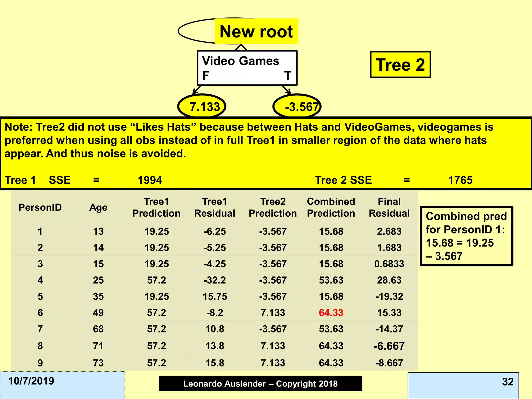Image resolution: width=532 pixels, height=399 pixels.
Task: Select the 'Tree 2' title box
Action: [x=400, y=64]
